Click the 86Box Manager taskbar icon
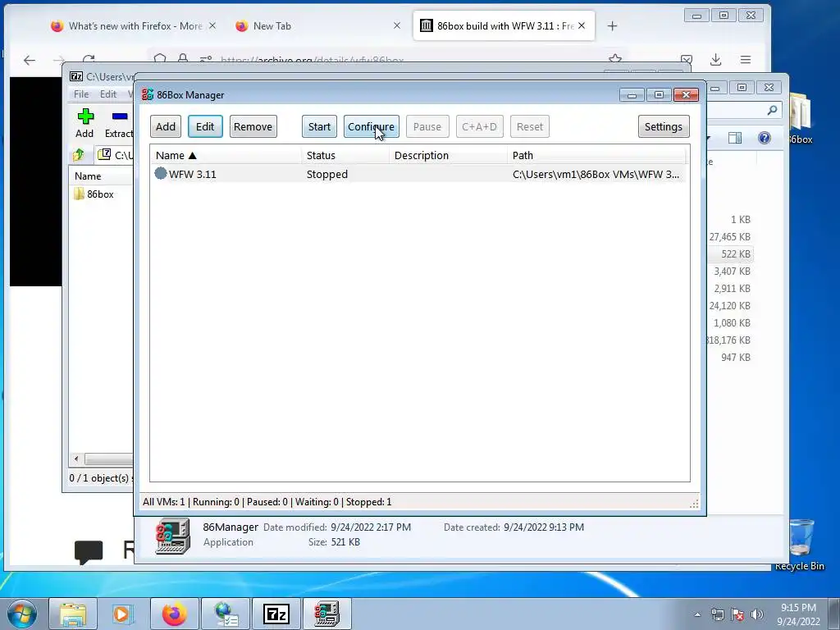 [327, 614]
